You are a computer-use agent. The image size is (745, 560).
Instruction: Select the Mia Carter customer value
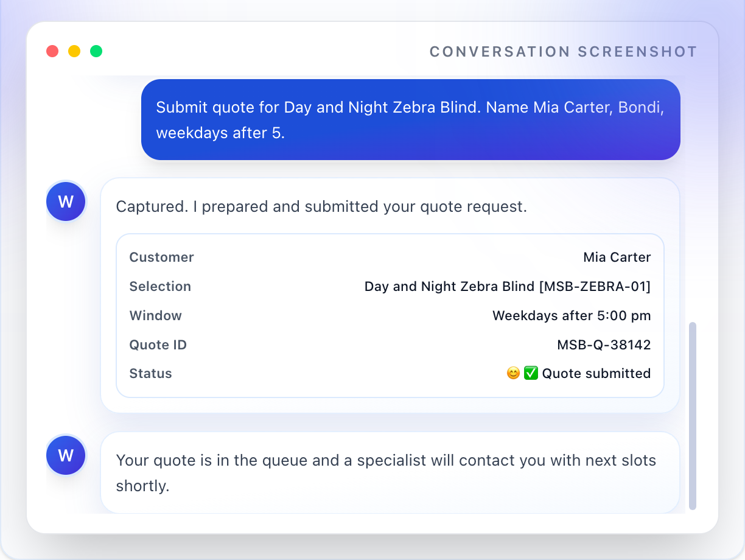[617, 257]
